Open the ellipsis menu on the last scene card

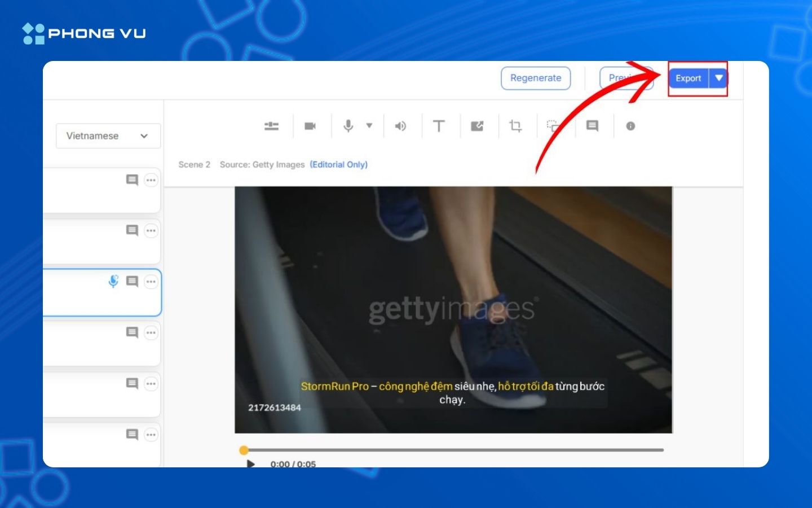(x=151, y=435)
